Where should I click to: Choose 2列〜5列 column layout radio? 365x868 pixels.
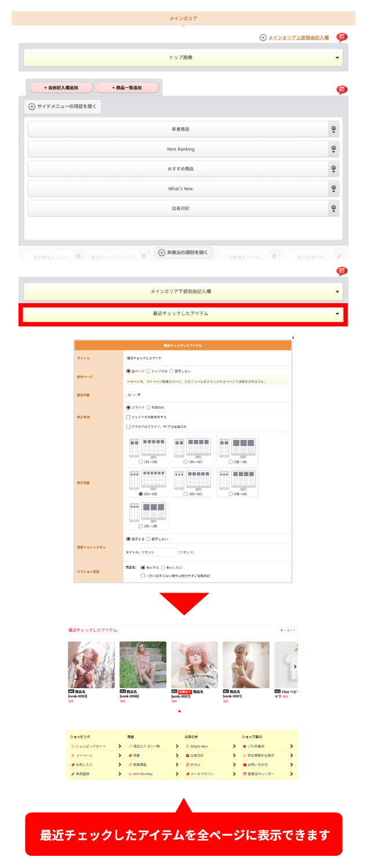click(x=140, y=462)
